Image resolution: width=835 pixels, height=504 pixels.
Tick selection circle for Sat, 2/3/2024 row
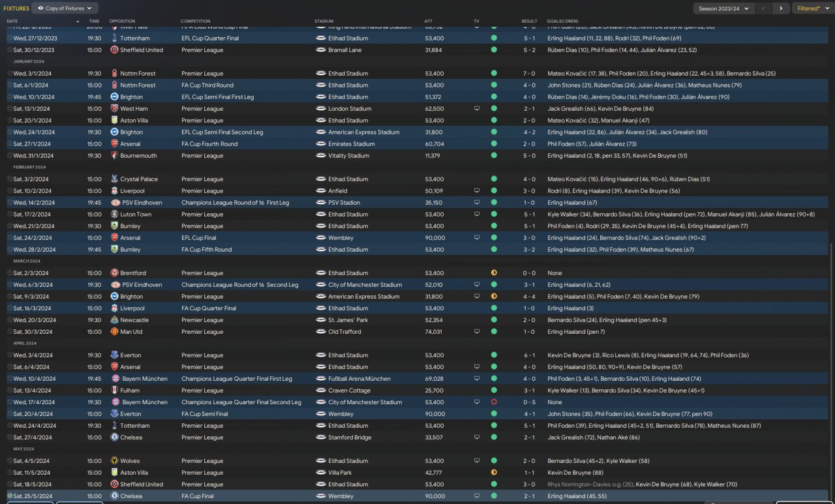10,273
